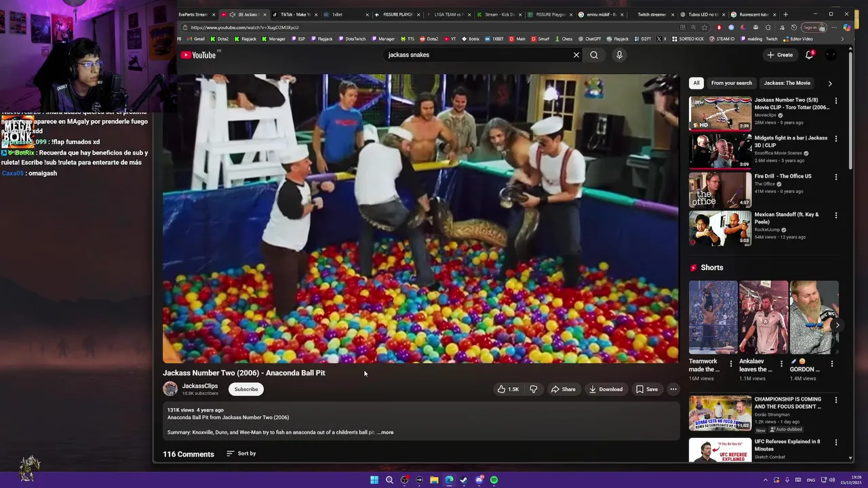Open the Ankalaev leaves the... short
The height and width of the screenshot is (488, 868).
[x=764, y=317]
